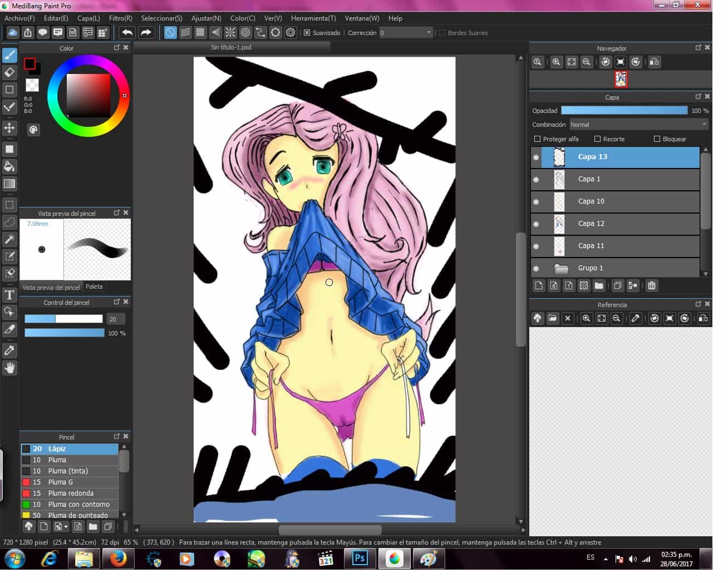Select the Lasso tool
Screen dimensions: 728x583
point(9,222)
